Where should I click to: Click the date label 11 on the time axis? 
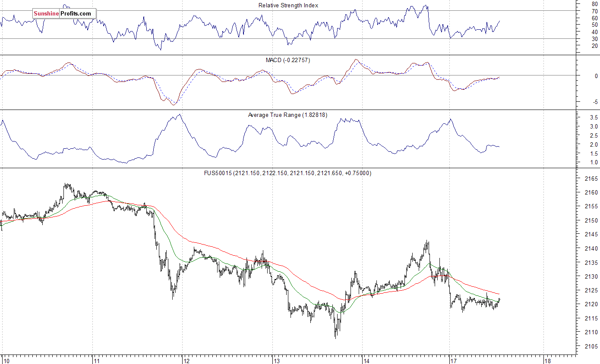click(97, 361)
